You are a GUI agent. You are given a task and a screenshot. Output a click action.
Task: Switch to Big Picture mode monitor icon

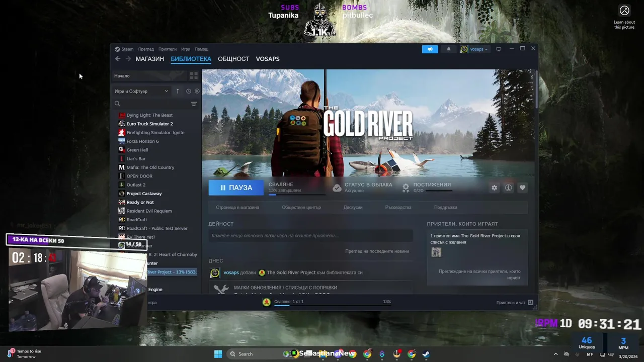499,49
